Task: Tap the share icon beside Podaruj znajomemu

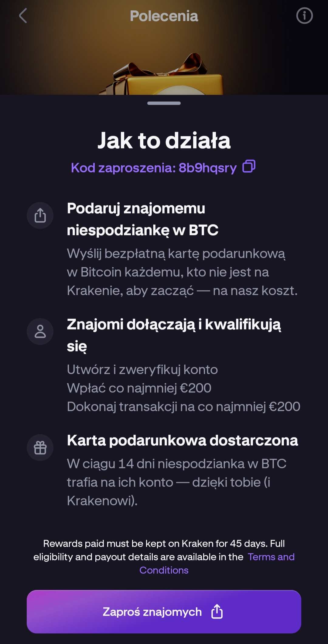Action: [40, 215]
